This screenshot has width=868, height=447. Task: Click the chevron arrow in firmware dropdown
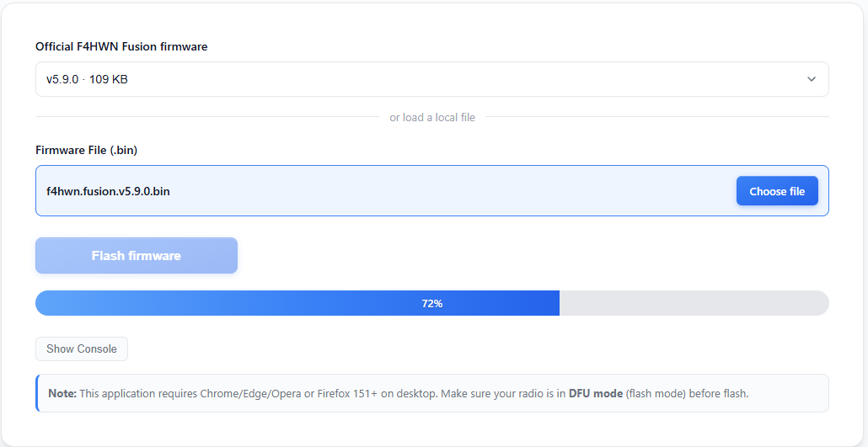click(811, 79)
